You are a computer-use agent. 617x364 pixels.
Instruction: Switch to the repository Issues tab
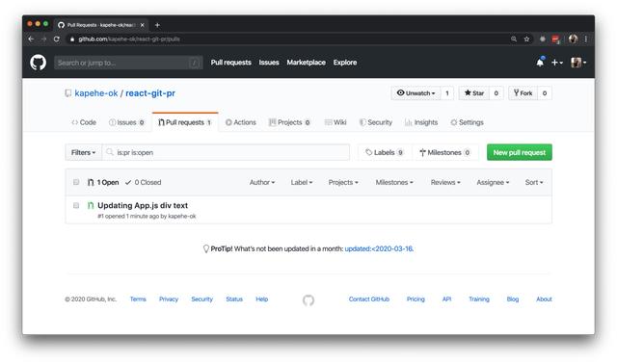coord(126,122)
